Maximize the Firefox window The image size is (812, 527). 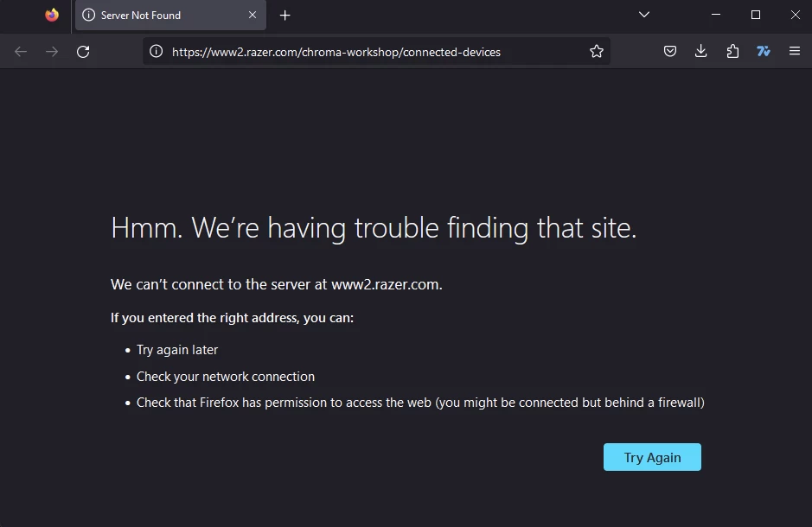pos(756,15)
